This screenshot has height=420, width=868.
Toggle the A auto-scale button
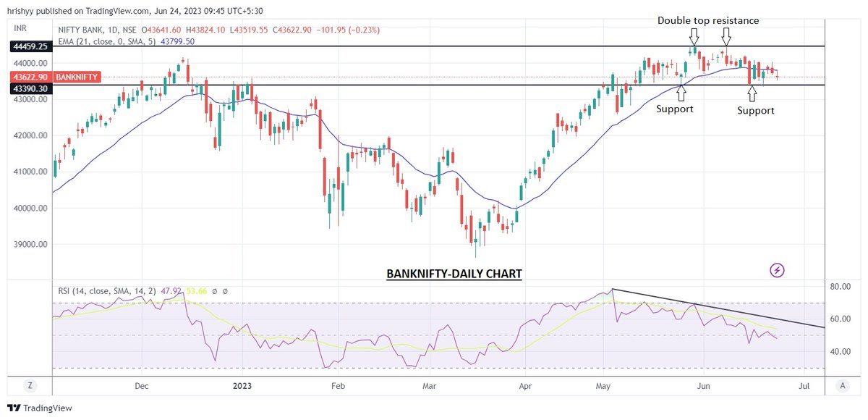[844, 386]
